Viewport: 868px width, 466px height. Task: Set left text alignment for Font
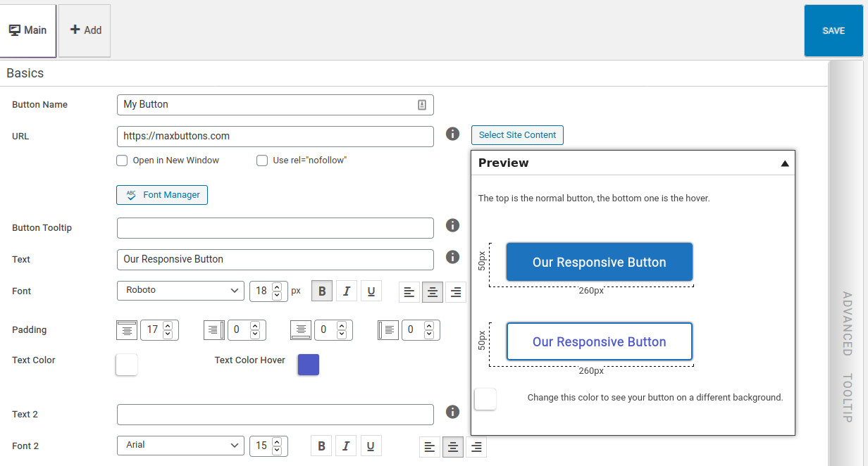409,290
